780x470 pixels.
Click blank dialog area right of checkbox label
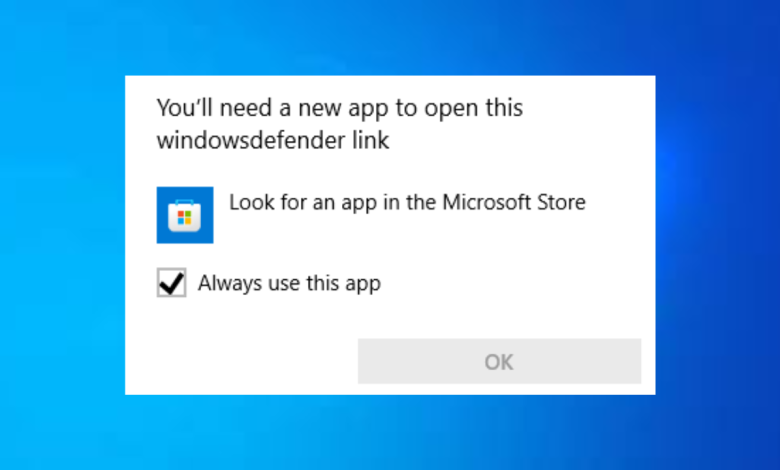click(x=517, y=283)
